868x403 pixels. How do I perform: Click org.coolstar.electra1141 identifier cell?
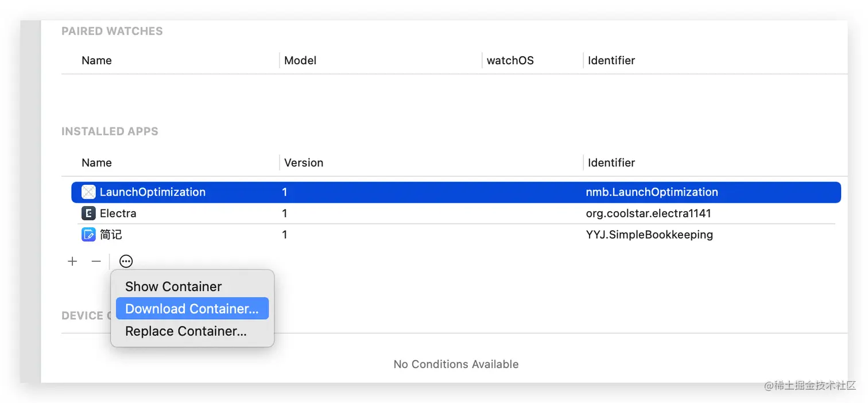pos(648,214)
